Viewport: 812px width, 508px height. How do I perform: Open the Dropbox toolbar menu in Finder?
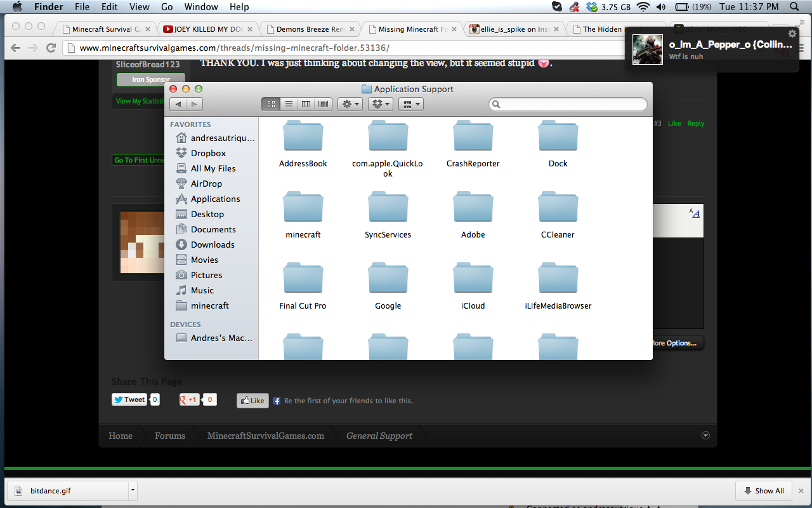pyautogui.click(x=381, y=104)
